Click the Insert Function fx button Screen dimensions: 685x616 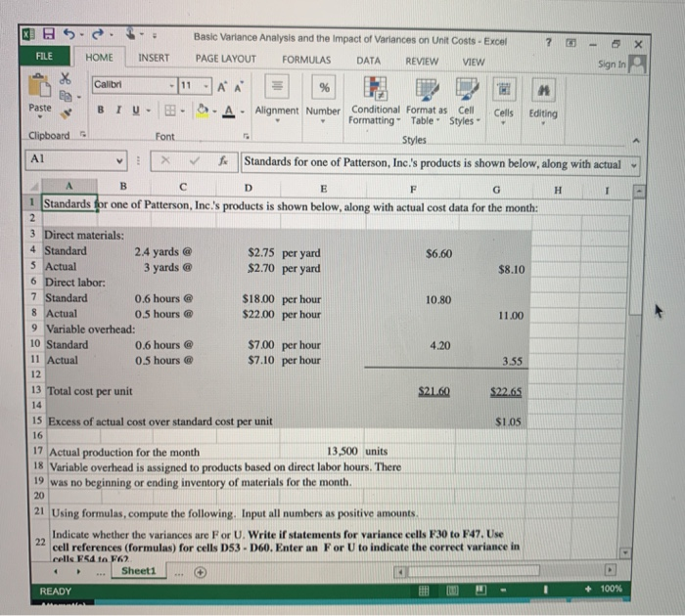click(223, 161)
